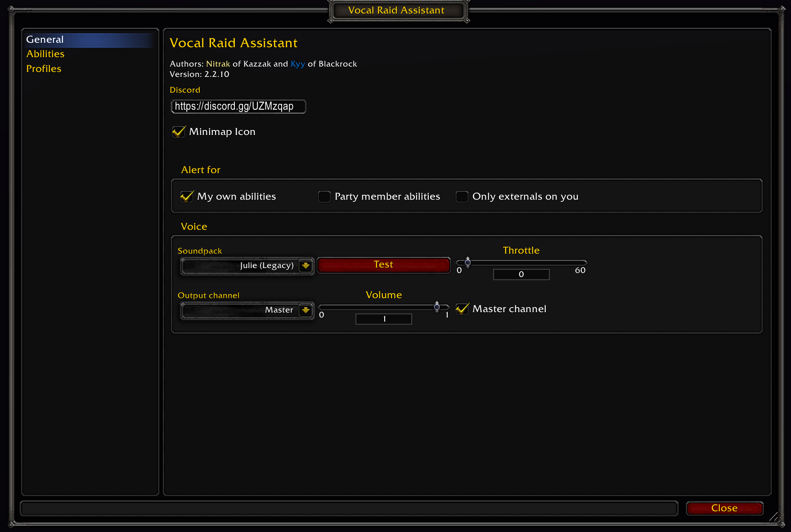Toggle the Minimap Icon checkbox
The height and width of the screenshot is (532, 791).
tap(179, 132)
